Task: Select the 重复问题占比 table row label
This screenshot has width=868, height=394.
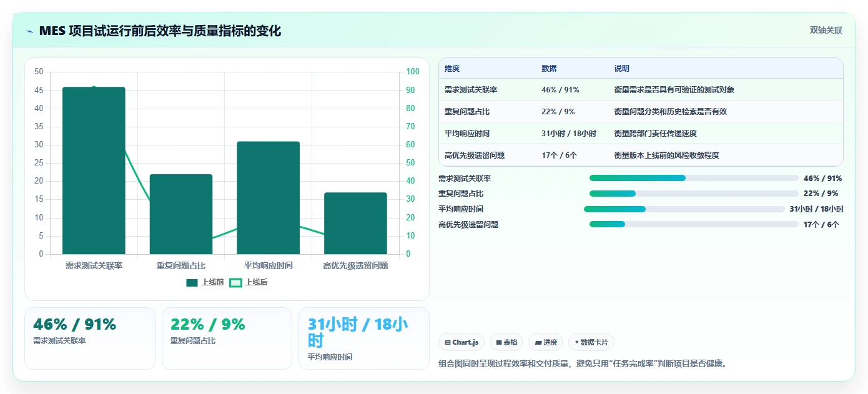Action: (x=467, y=112)
